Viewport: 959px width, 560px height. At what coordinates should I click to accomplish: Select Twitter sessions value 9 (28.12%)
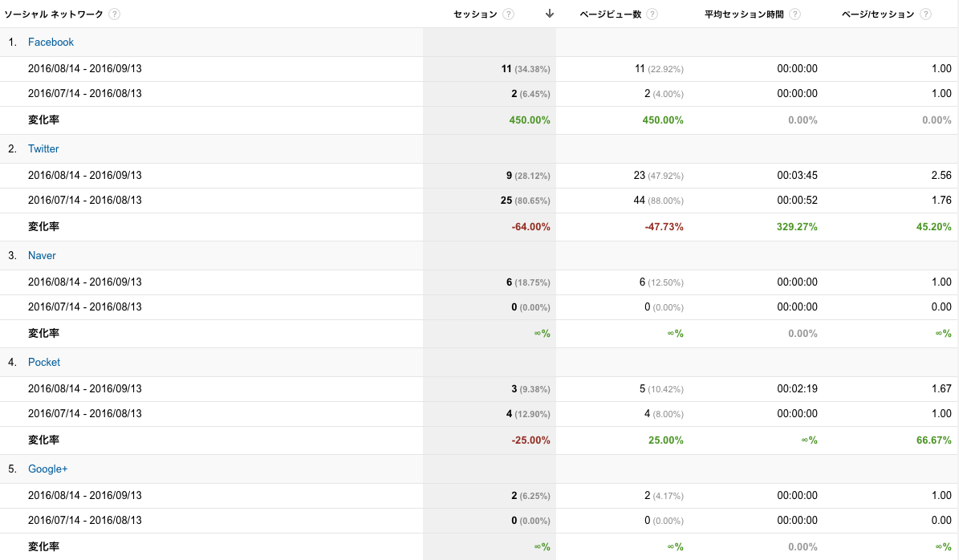click(x=528, y=176)
